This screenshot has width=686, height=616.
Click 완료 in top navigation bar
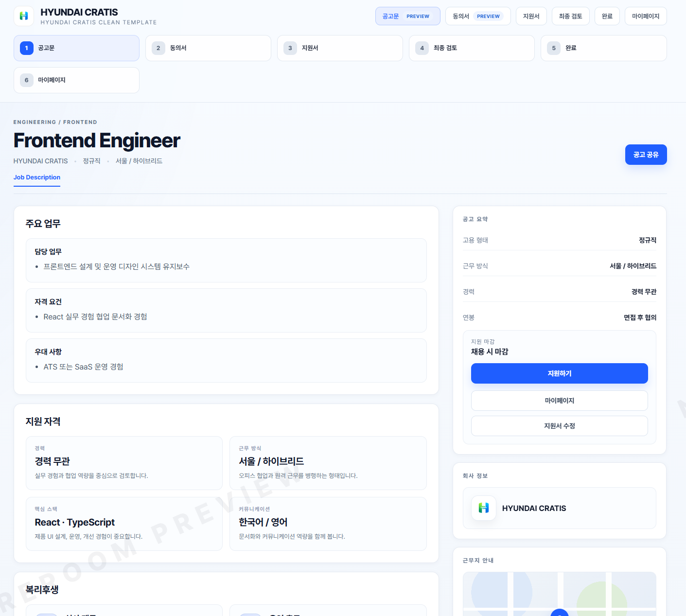tap(607, 16)
